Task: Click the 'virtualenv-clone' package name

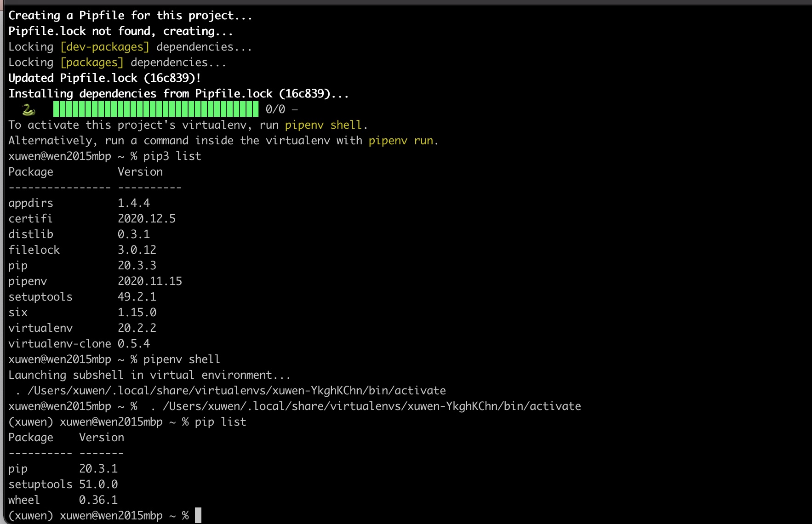Action: point(60,344)
